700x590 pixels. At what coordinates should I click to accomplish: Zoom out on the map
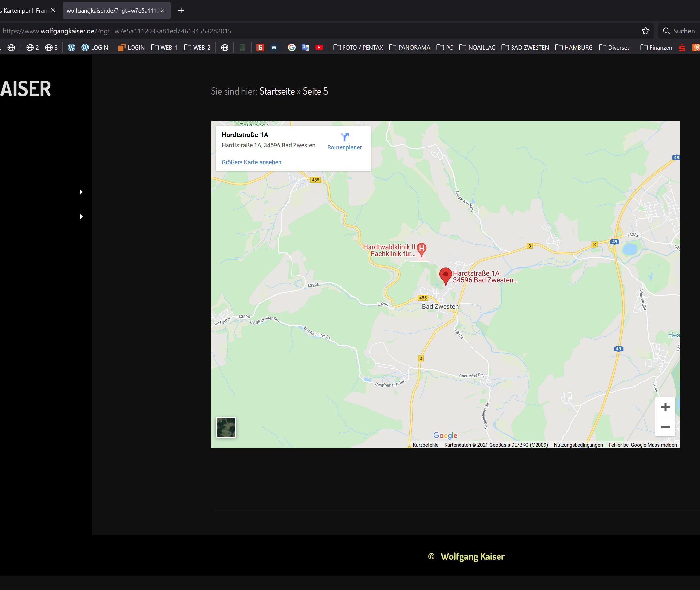click(x=665, y=427)
